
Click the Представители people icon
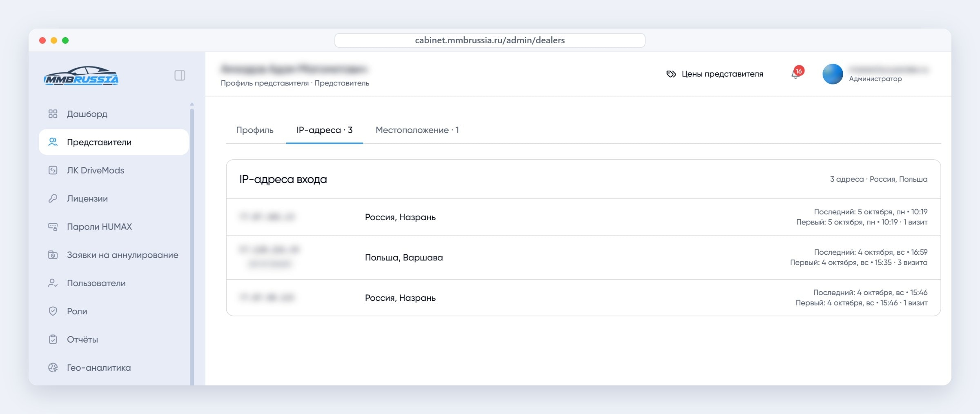tap(53, 142)
